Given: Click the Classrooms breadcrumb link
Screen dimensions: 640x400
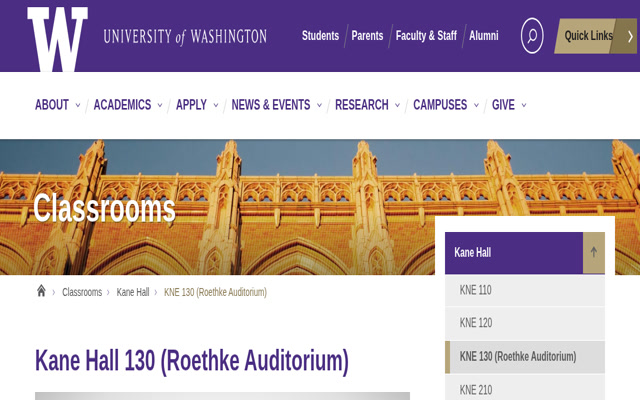Looking at the screenshot, I should pos(82,292).
